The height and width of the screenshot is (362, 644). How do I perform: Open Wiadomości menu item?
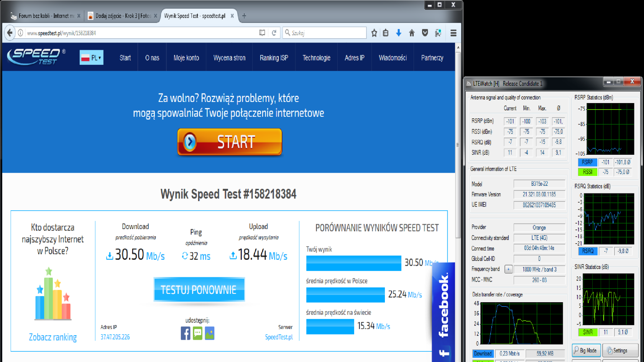tap(393, 58)
